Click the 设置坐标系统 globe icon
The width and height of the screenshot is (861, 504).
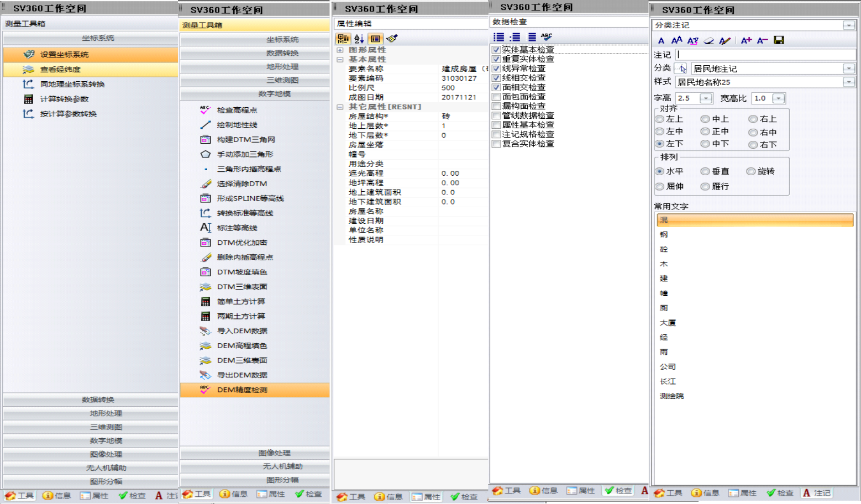(x=29, y=54)
